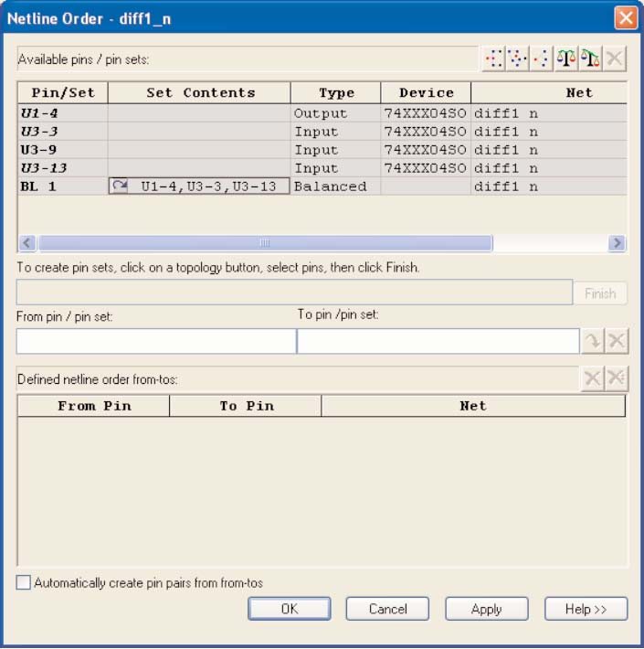Click the third dotted topology button
The height and width of the screenshot is (649, 644).
pos(542,59)
